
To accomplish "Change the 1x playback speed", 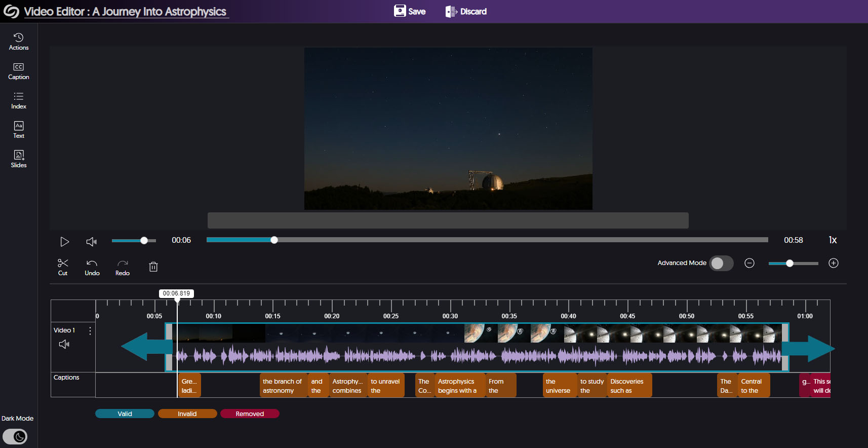I will 833,240.
